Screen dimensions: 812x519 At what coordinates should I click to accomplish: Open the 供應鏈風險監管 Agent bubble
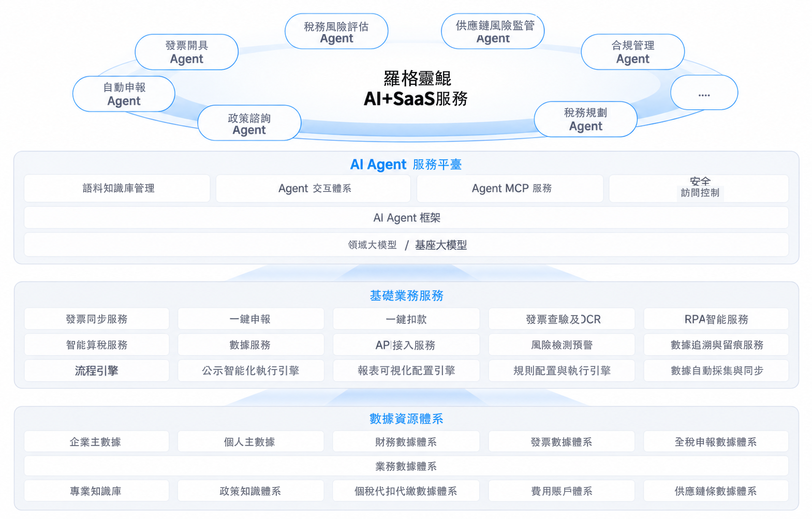tap(493, 31)
